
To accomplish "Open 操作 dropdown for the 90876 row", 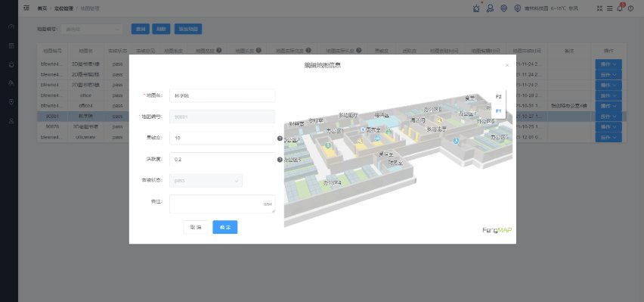I will click(608, 126).
